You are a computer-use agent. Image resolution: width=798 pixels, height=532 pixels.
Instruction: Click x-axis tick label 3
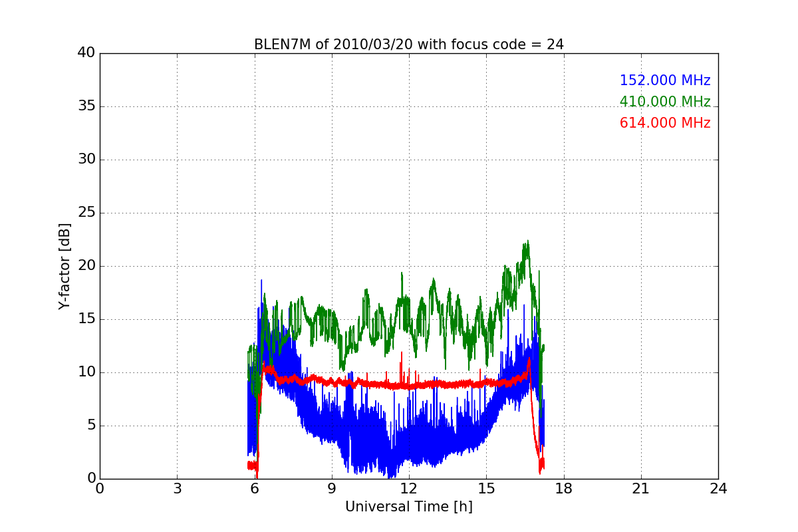(x=177, y=489)
